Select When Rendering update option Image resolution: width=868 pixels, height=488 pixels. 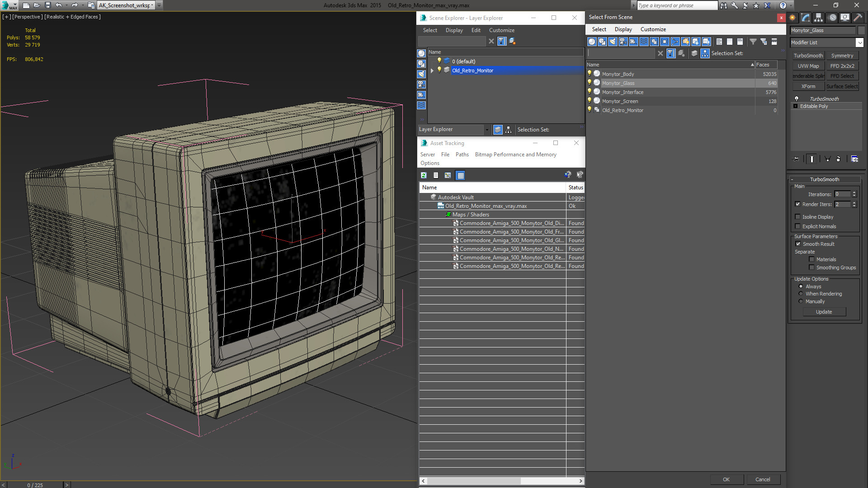[801, 294]
